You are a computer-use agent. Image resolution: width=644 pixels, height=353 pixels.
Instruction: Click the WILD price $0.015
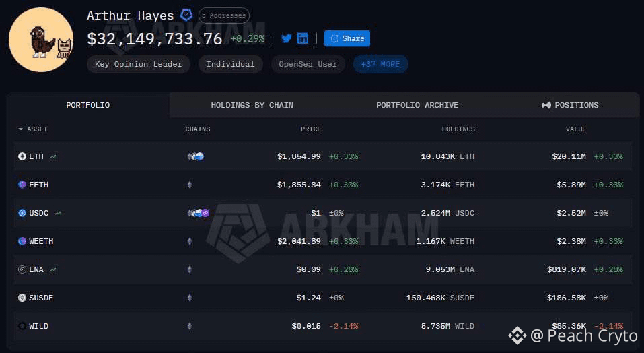(x=306, y=326)
